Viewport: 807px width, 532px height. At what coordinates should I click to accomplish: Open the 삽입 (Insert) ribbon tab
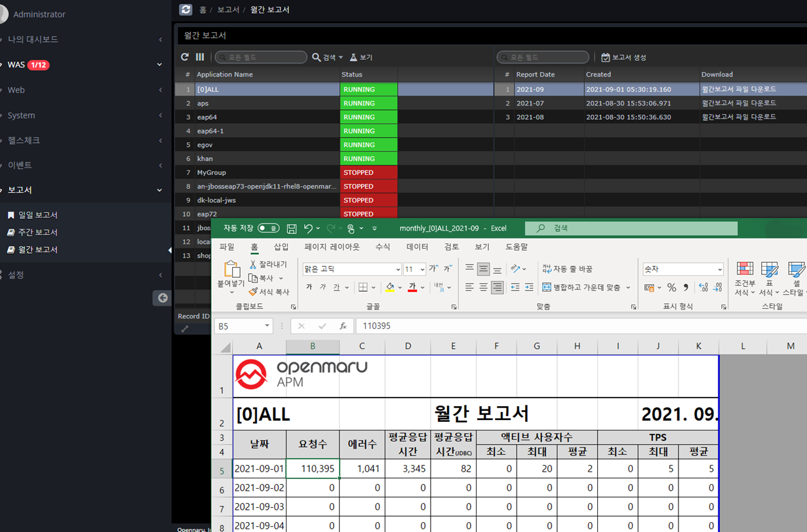coord(281,247)
